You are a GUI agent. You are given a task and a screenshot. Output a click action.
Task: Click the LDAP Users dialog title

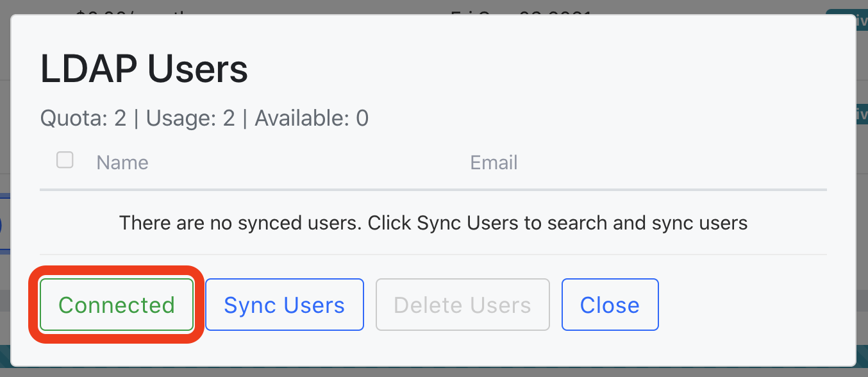(x=144, y=69)
